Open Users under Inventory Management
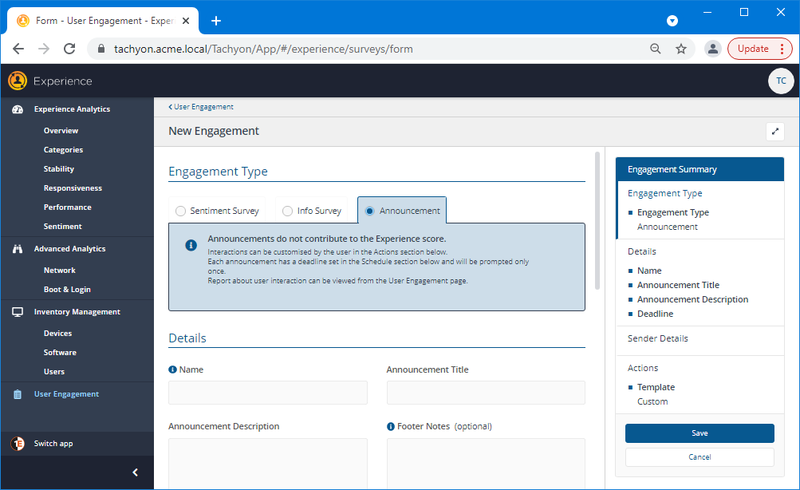This screenshot has height=490, width=800. [x=54, y=372]
